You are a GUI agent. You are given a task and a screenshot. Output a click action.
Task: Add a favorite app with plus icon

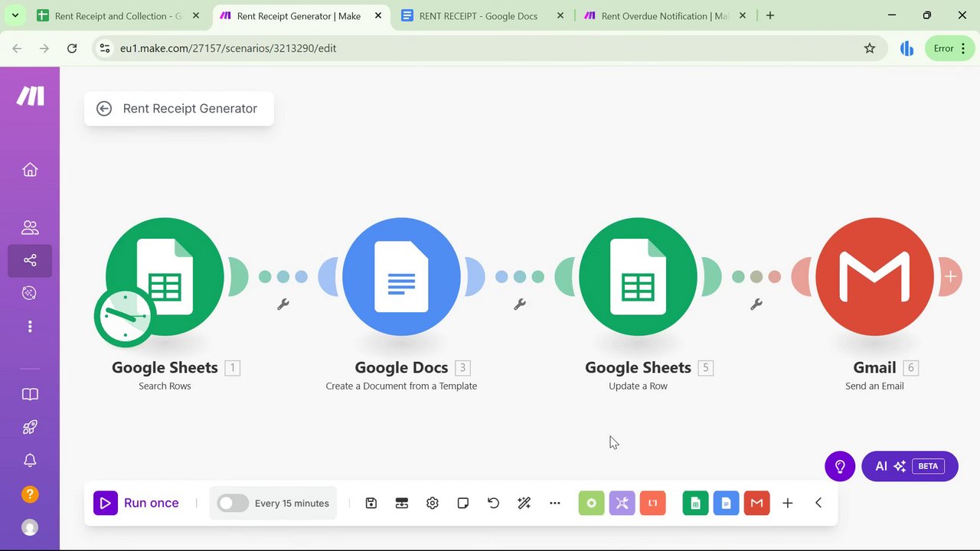[787, 503]
